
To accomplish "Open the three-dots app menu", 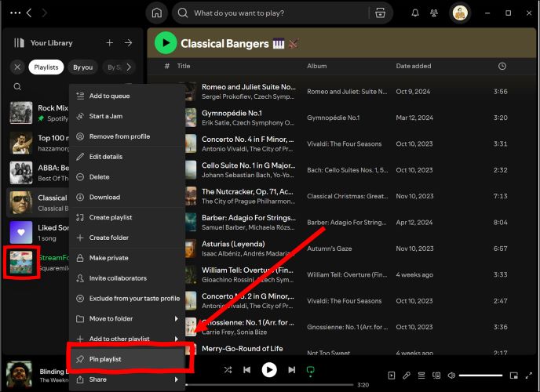I will [x=16, y=13].
